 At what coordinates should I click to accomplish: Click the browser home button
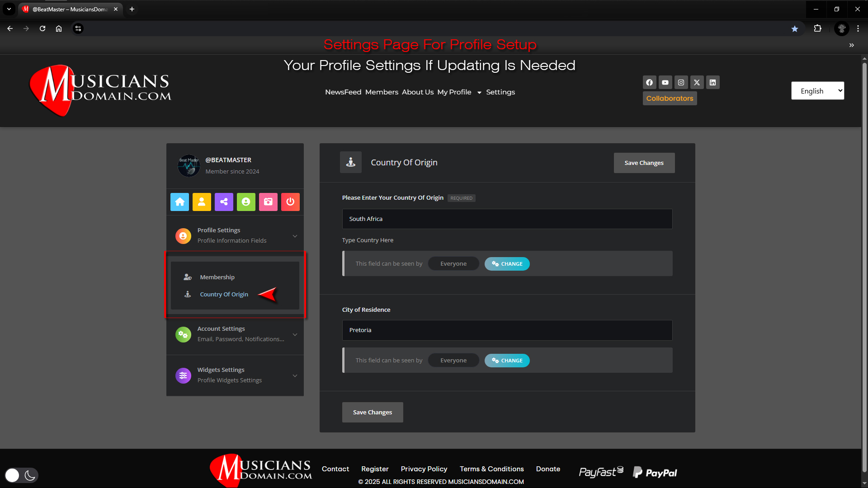tap(59, 28)
